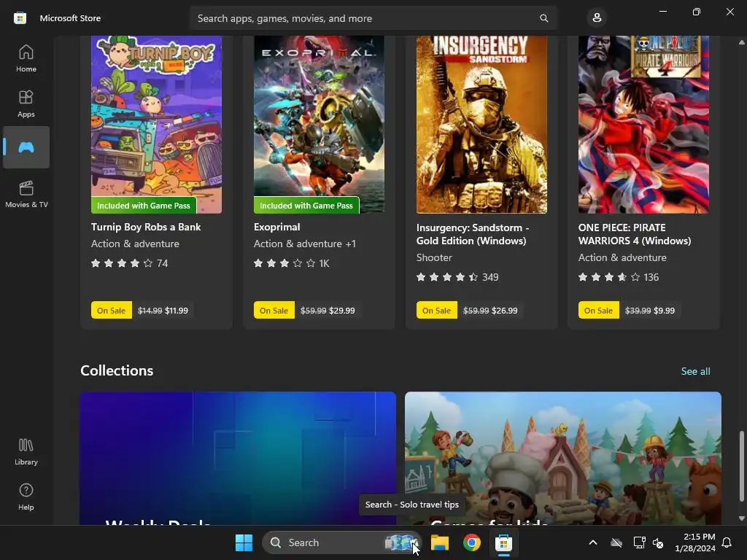Open Insurgency: Sandstorm cover art
The width and height of the screenshot is (747, 560).
[481, 124]
